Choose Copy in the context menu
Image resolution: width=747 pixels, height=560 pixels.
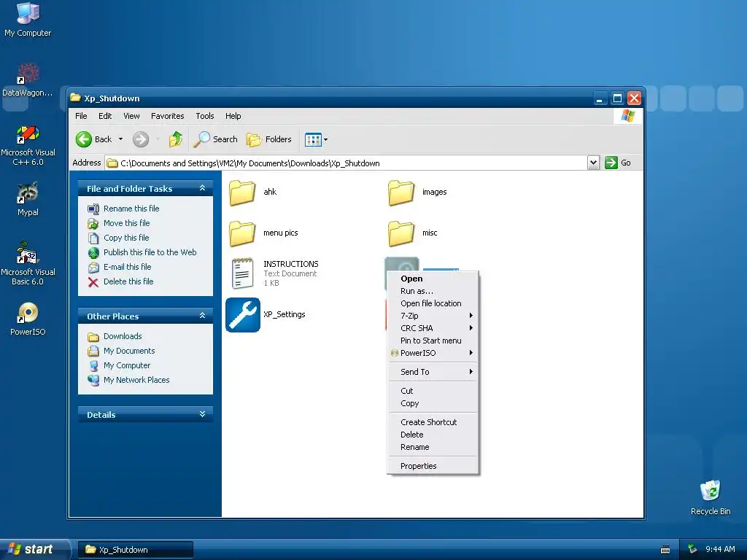433,403
